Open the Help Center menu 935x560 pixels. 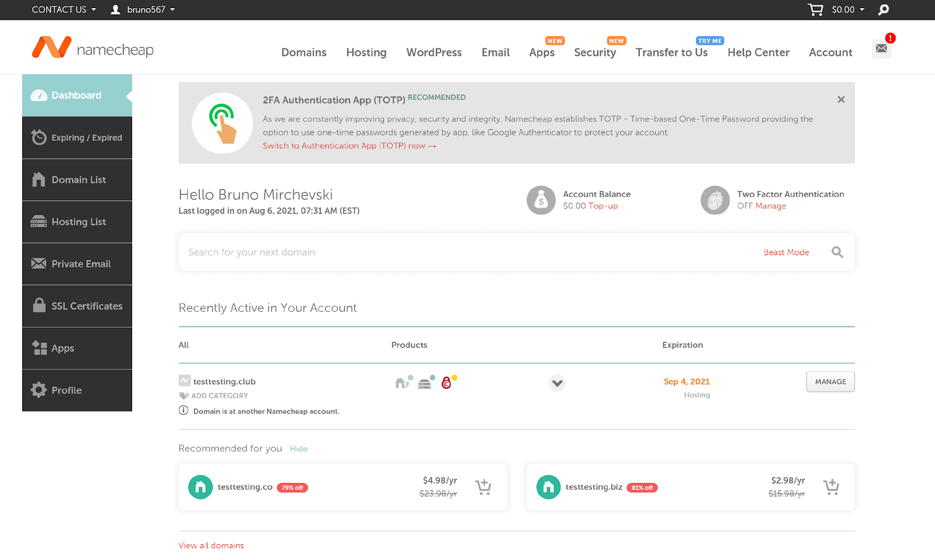pos(759,53)
